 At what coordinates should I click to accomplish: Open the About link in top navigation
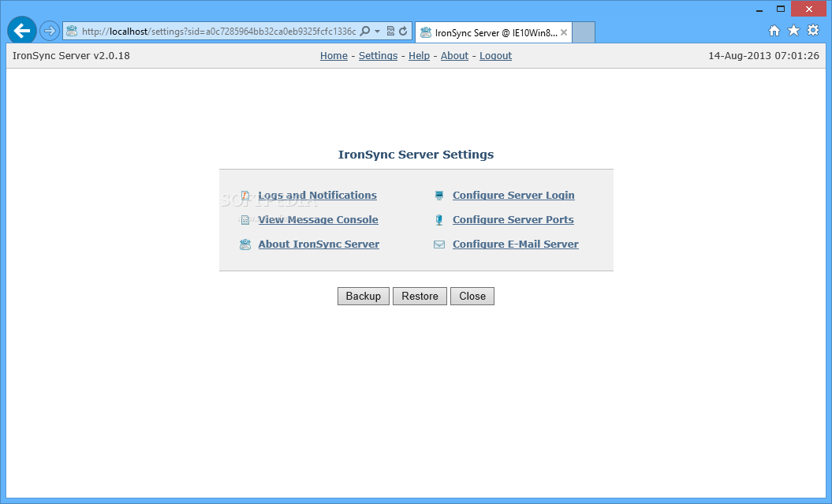pos(455,56)
